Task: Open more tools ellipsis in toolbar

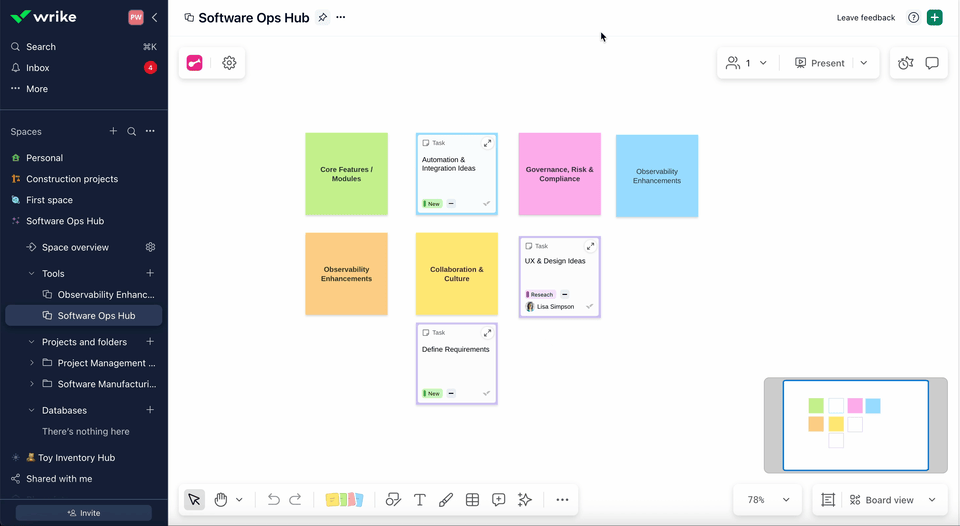Action: click(562, 500)
